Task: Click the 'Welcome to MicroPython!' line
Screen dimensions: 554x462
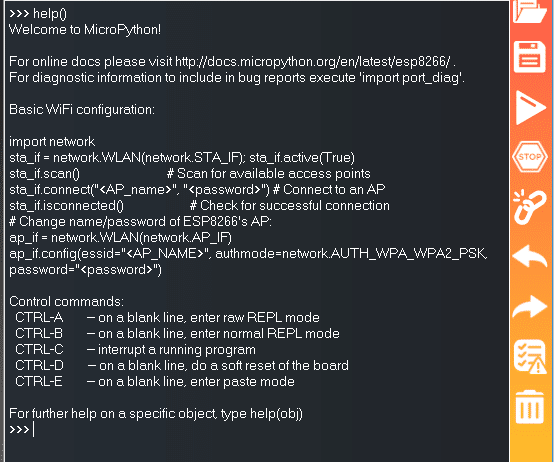Action: click(85, 29)
